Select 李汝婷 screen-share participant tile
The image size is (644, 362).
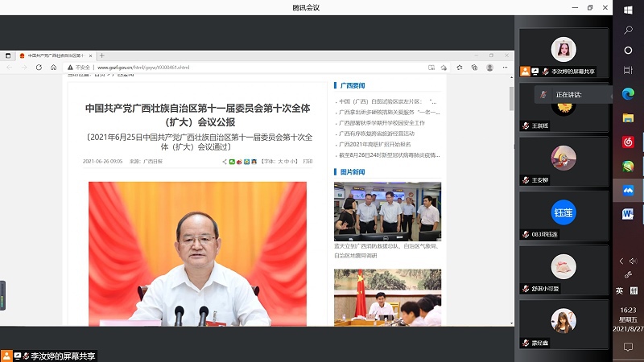pos(563,52)
